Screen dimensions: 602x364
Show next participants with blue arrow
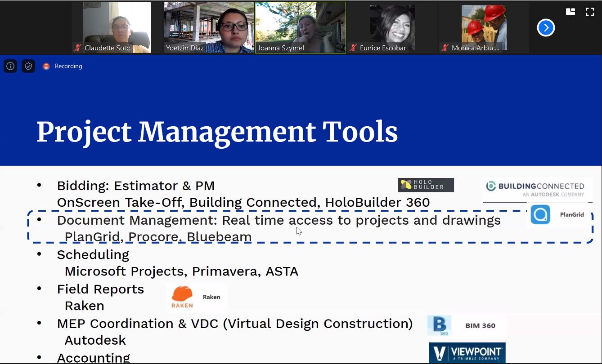click(546, 28)
